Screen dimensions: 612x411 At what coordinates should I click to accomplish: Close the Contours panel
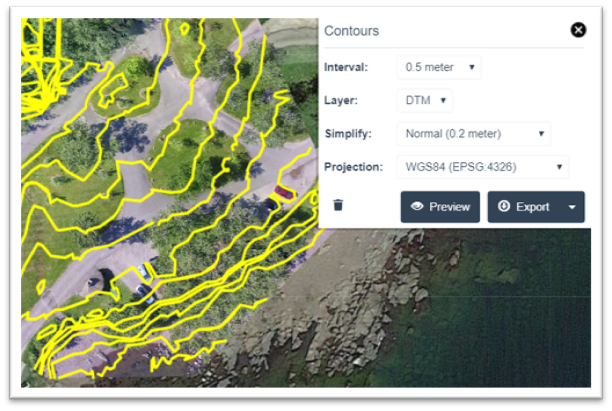pyautogui.click(x=577, y=30)
